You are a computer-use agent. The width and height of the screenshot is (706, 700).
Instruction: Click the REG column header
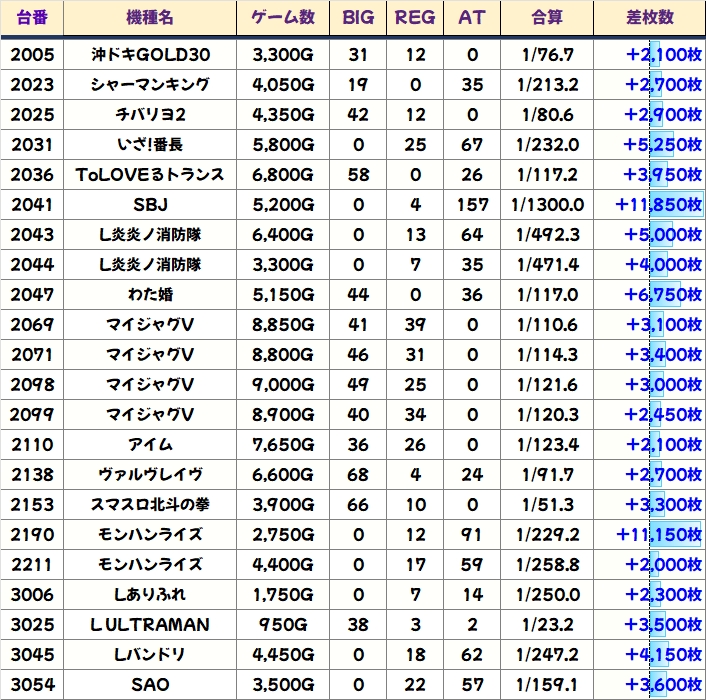pos(415,18)
